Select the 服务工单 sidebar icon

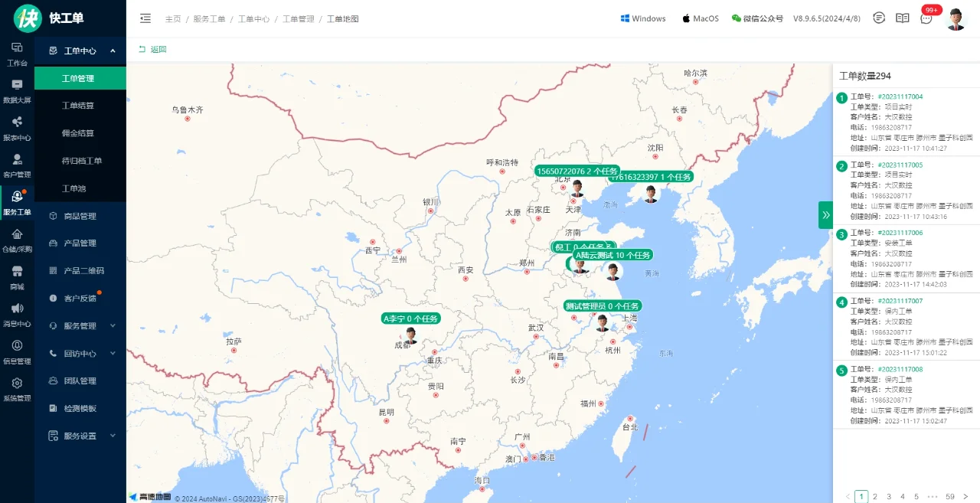point(17,201)
